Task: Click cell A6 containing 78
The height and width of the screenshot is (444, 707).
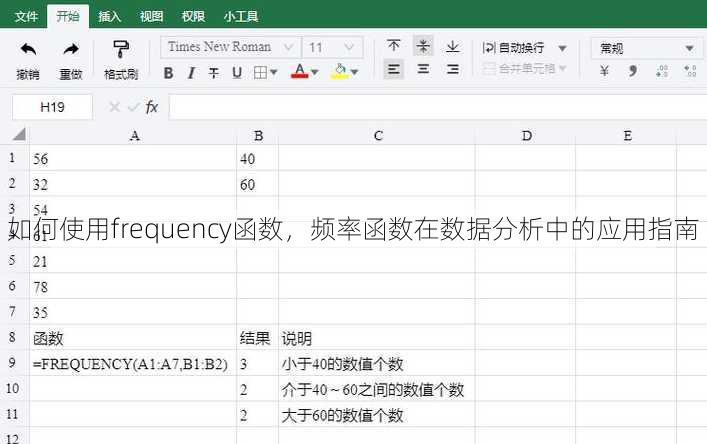Action: click(x=133, y=286)
